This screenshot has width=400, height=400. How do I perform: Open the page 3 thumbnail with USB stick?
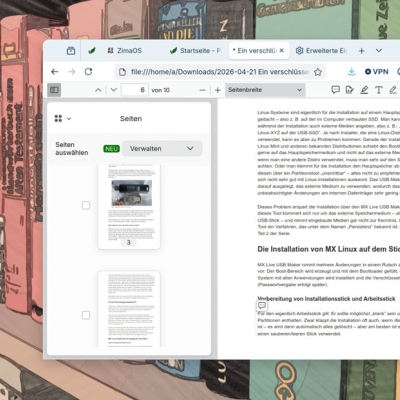point(129,207)
